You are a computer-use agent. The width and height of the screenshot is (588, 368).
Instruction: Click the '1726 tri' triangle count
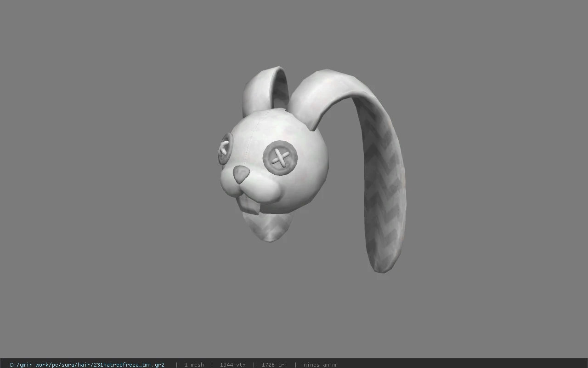click(274, 365)
